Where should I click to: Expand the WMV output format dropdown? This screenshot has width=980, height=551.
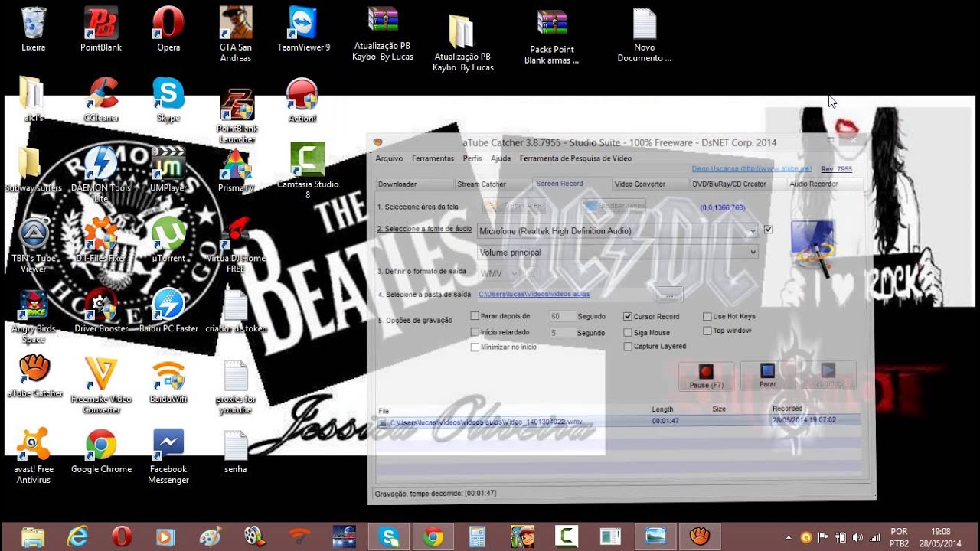514,273
